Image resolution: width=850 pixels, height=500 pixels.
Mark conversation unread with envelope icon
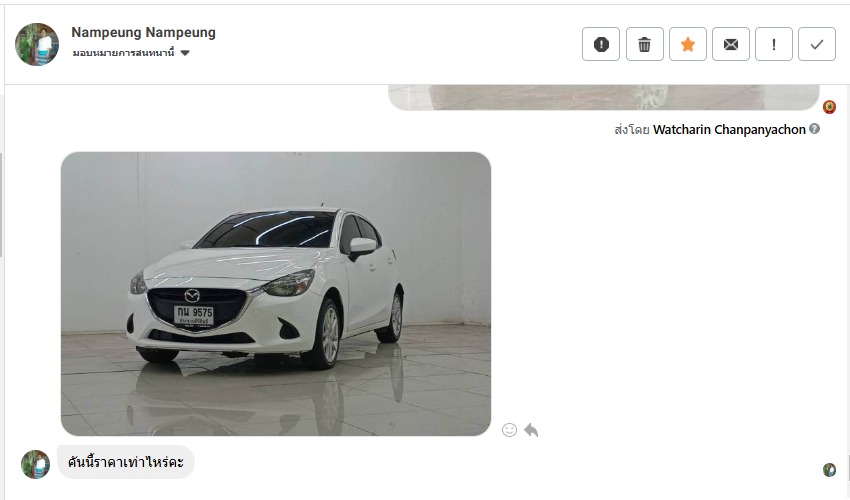[731, 44]
